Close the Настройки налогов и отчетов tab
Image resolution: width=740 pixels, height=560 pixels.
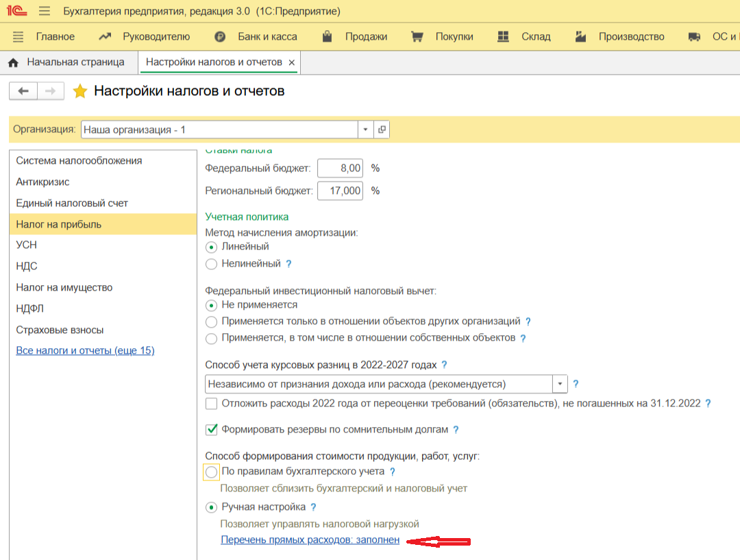tap(292, 62)
